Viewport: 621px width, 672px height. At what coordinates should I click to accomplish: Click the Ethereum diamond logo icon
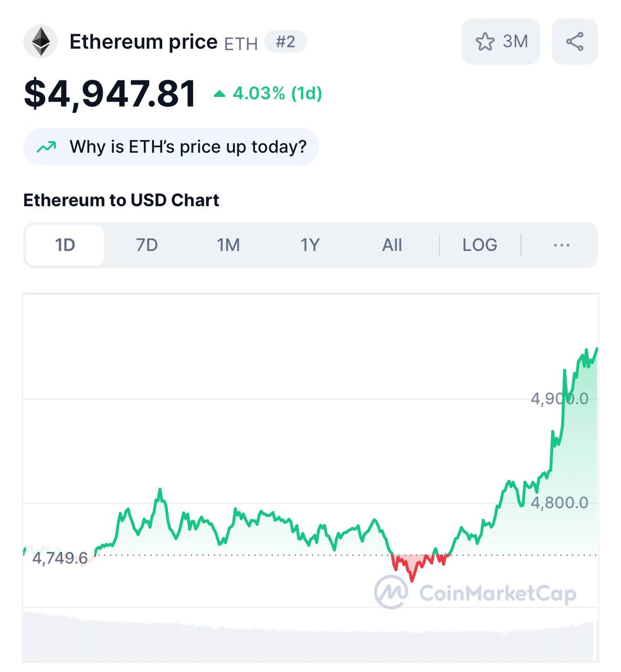click(40, 41)
